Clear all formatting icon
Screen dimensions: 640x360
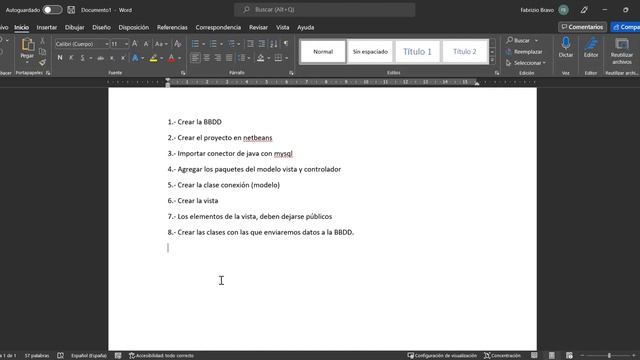(x=178, y=44)
